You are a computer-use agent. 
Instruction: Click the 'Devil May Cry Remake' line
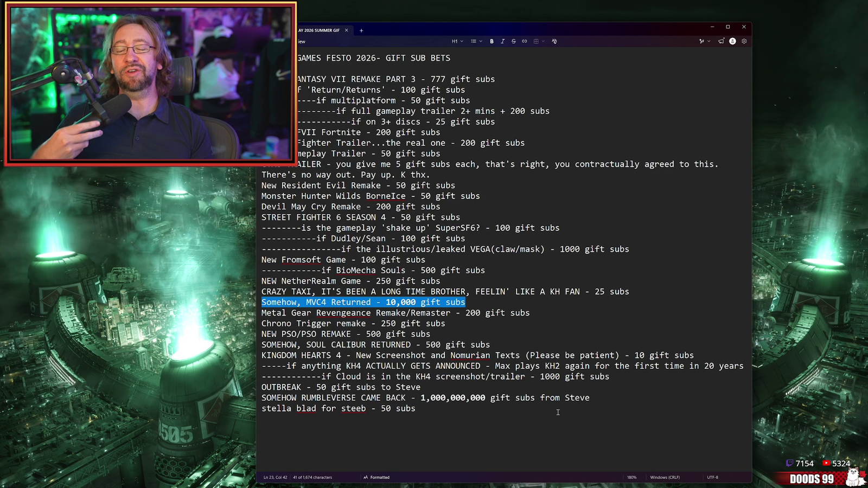351,207
